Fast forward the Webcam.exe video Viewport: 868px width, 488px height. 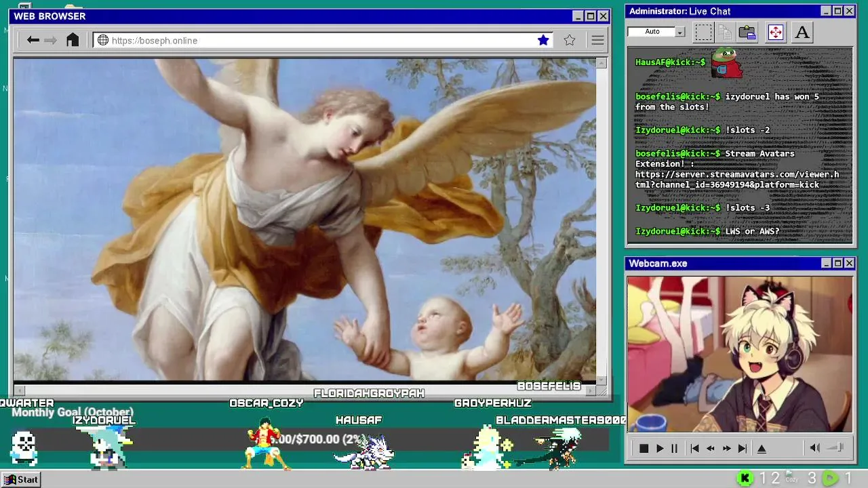(726, 448)
